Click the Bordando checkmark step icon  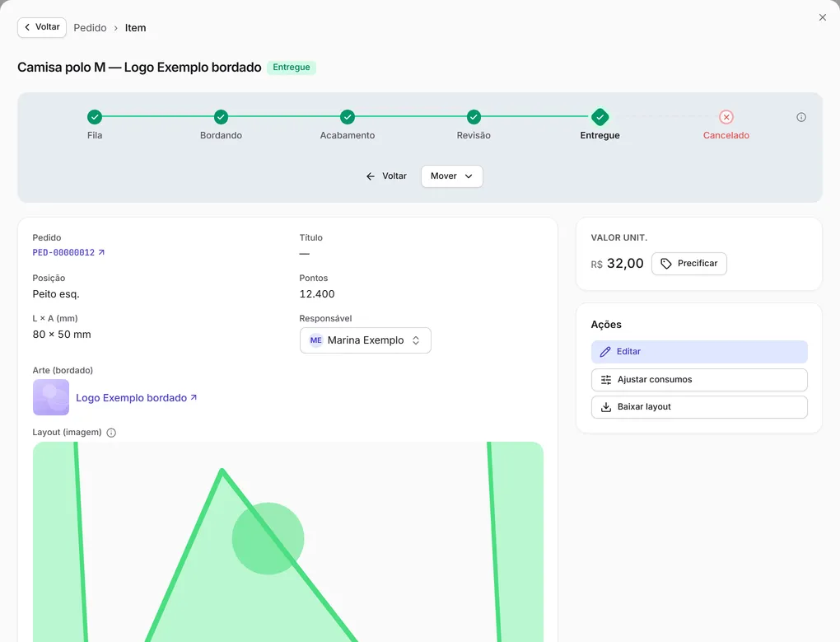pyautogui.click(x=221, y=116)
